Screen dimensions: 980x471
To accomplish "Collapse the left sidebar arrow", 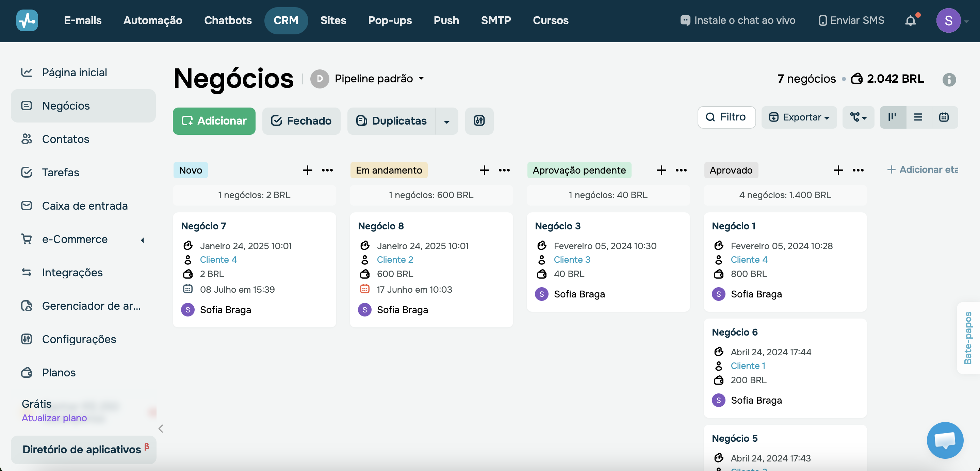I will (x=161, y=429).
